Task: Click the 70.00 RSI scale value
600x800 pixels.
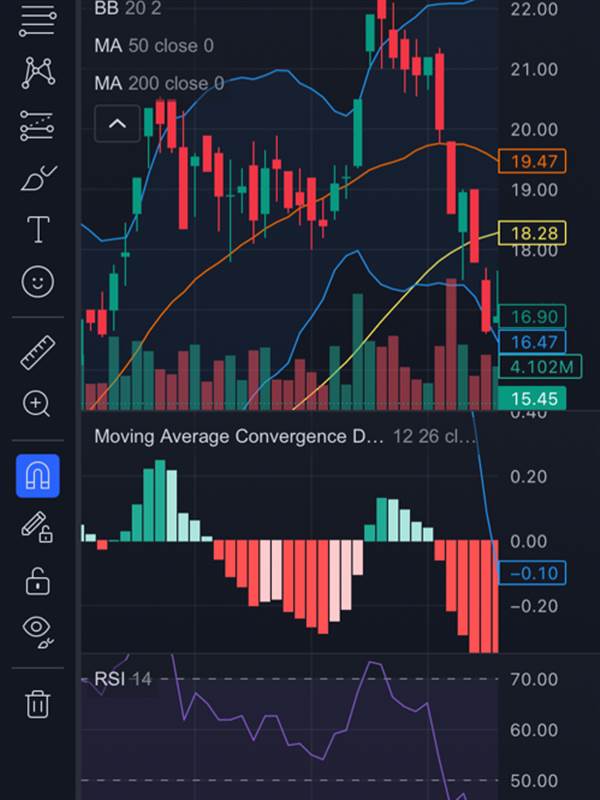Action: tap(533, 679)
